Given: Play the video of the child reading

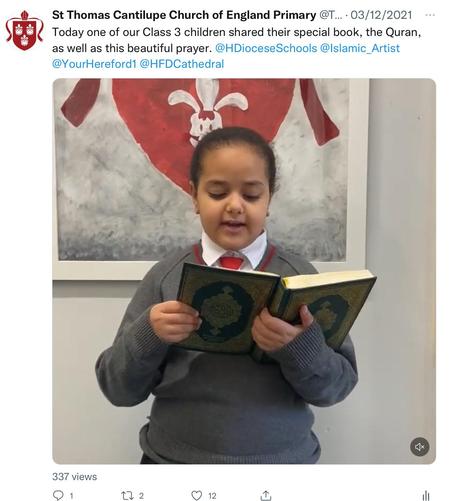Looking at the screenshot, I should [244, 271].
